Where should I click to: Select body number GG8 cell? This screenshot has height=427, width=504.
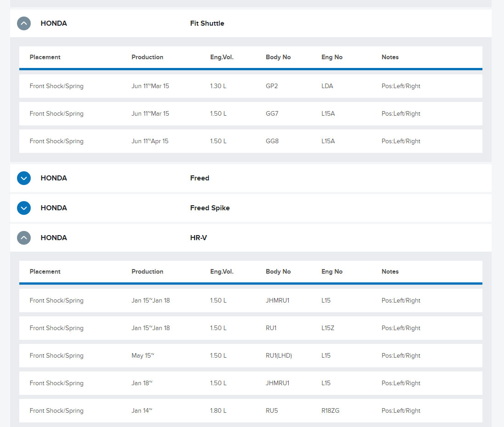272,141
